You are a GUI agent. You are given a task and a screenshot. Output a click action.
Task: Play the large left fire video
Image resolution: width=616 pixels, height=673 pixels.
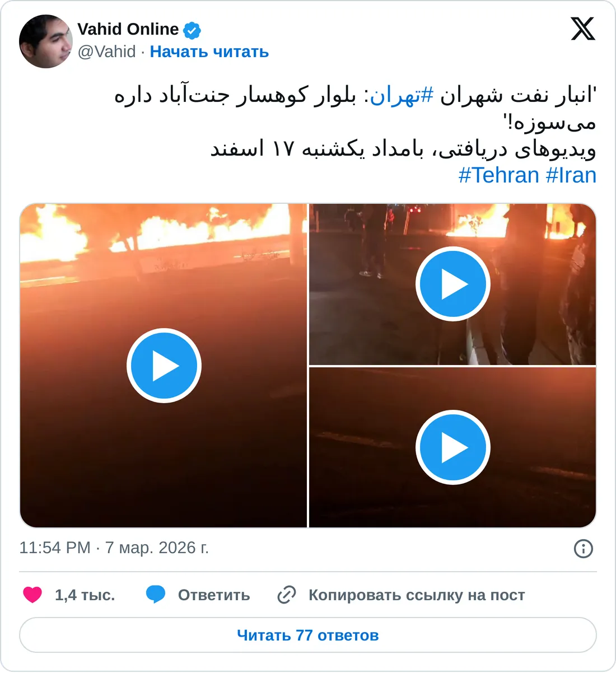click(x=164, y=366)
